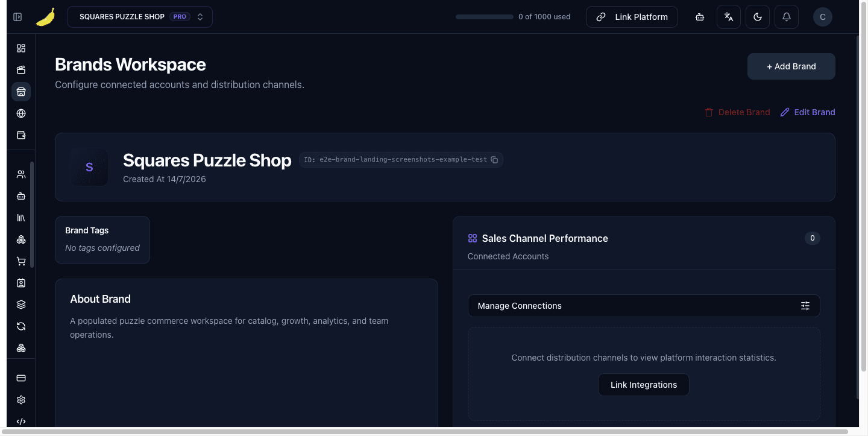Select the storefront brands sidebar item
This screenshot has height=436, width=868.
coord(21,92)
